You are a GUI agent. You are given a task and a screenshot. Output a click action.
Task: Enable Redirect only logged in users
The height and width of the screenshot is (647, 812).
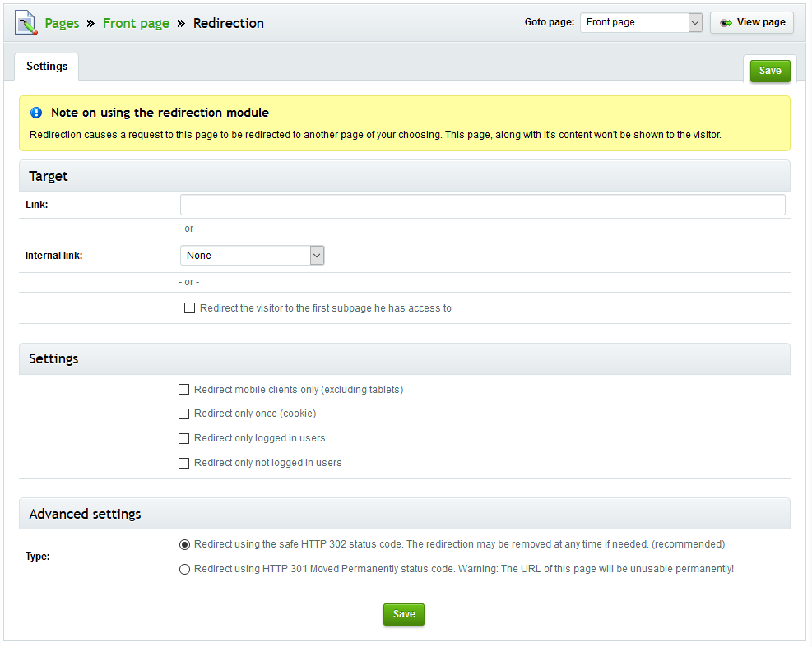tap(183, 438)
